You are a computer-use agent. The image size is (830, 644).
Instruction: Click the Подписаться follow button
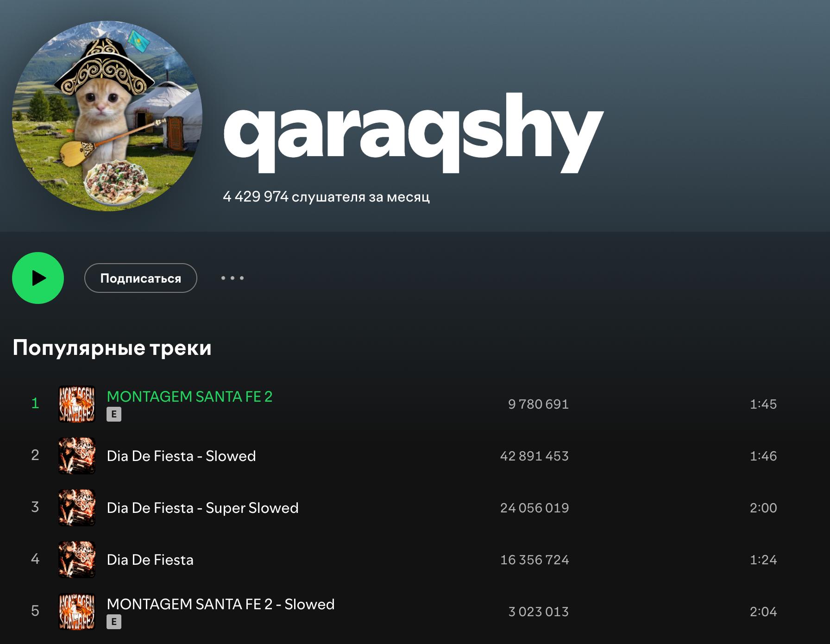(140, 278)
